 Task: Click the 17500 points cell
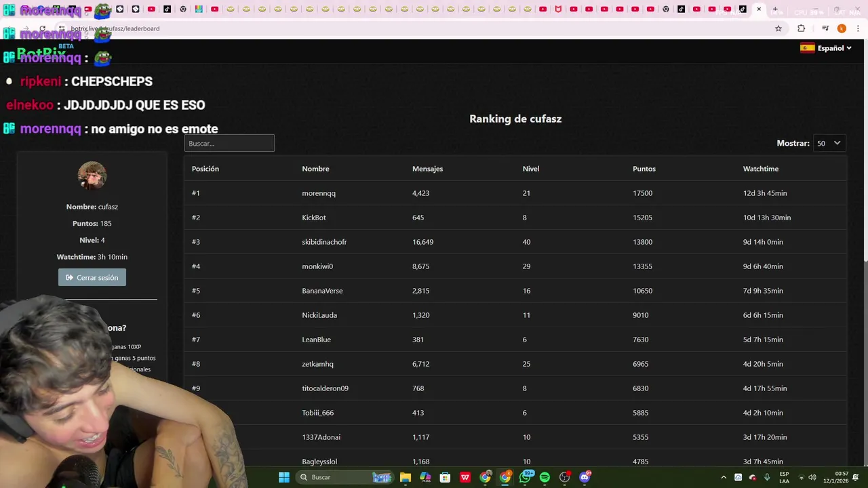[642, 193]
